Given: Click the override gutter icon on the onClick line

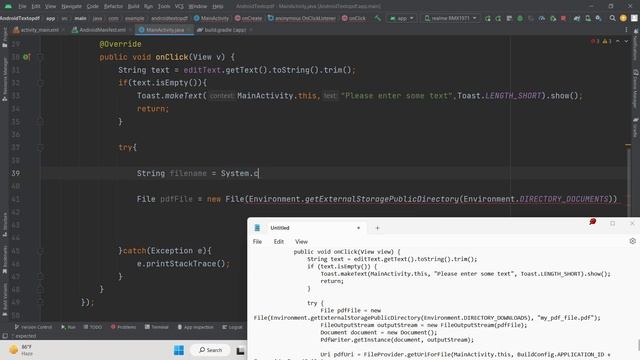Looking at the screenshot, I should [26, 57].
